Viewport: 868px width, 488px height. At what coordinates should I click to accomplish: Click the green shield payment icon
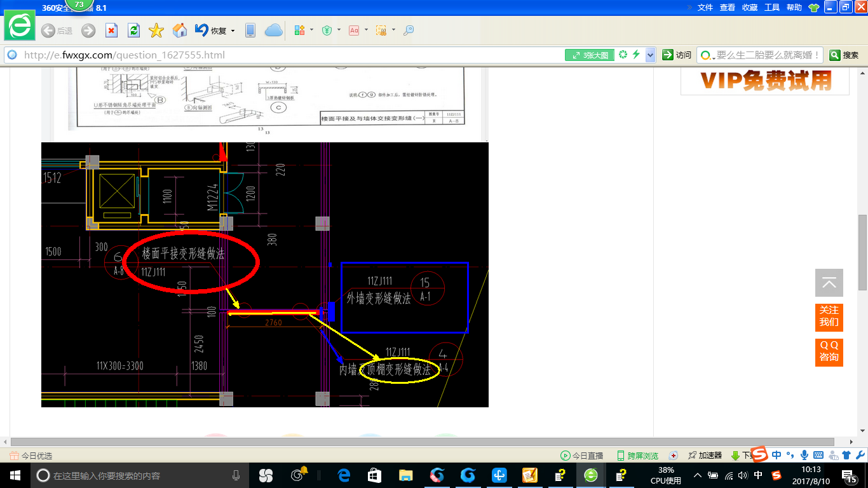(x=327, y=30)
